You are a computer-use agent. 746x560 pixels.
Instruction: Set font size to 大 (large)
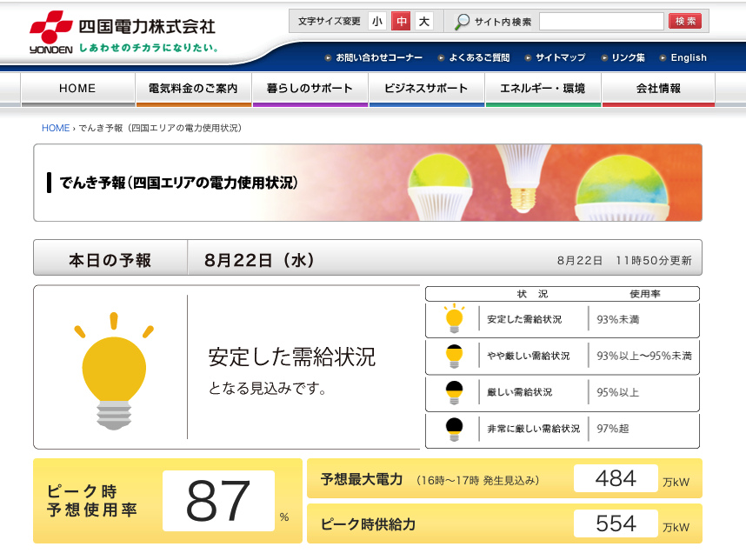coord(423,22)
